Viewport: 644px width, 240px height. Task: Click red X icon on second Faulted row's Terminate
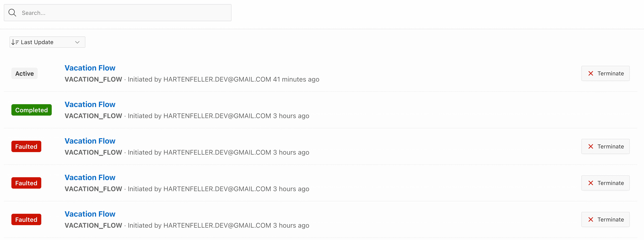(x=591, y=183)
